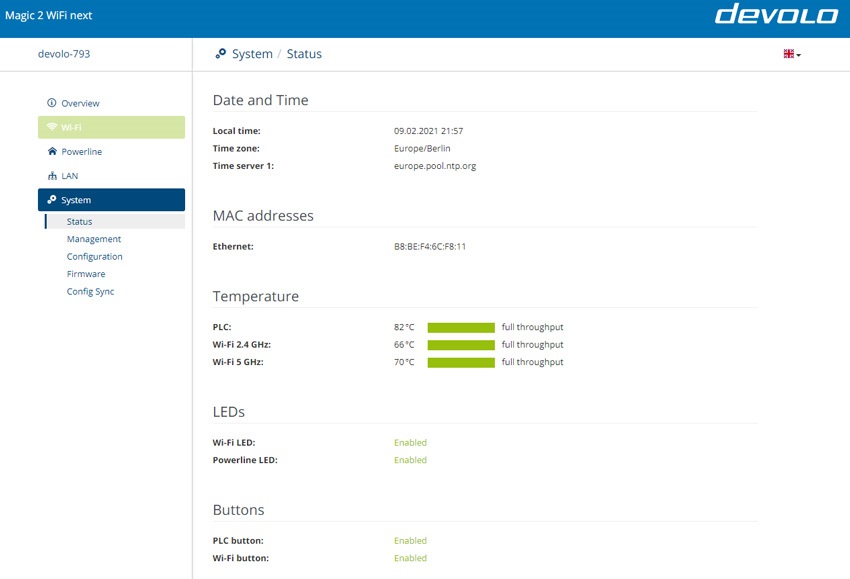Click the Powerline LED label
Viewport: 850px width, 579px height.
point(245,460)
